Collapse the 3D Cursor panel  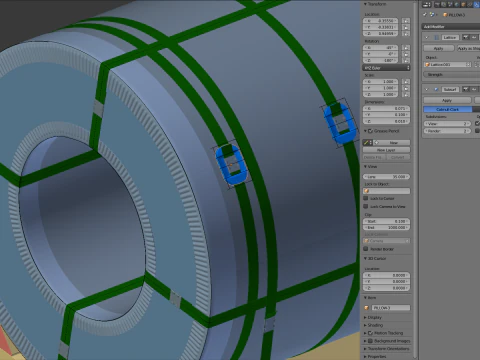pos(366,258)
